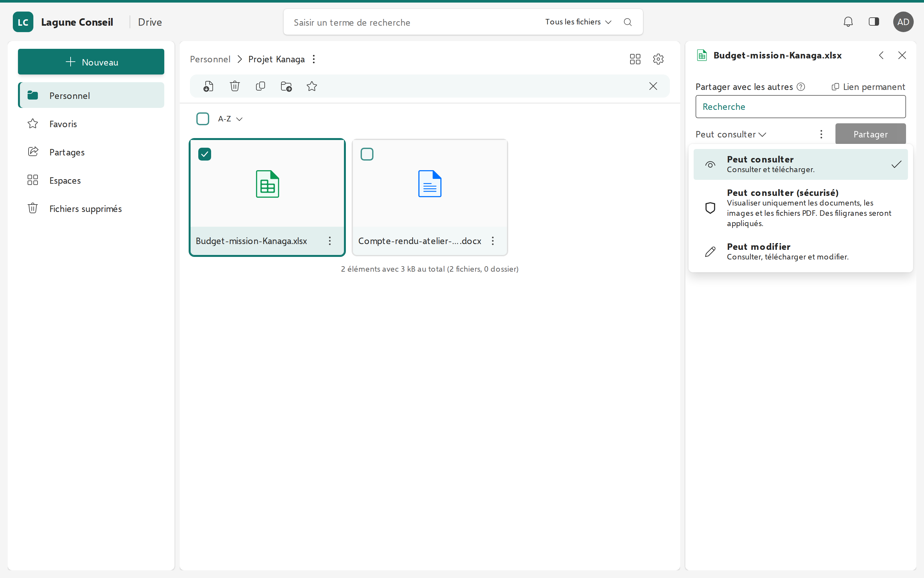Add selection to favorites with star icon

tap(312, 86)
